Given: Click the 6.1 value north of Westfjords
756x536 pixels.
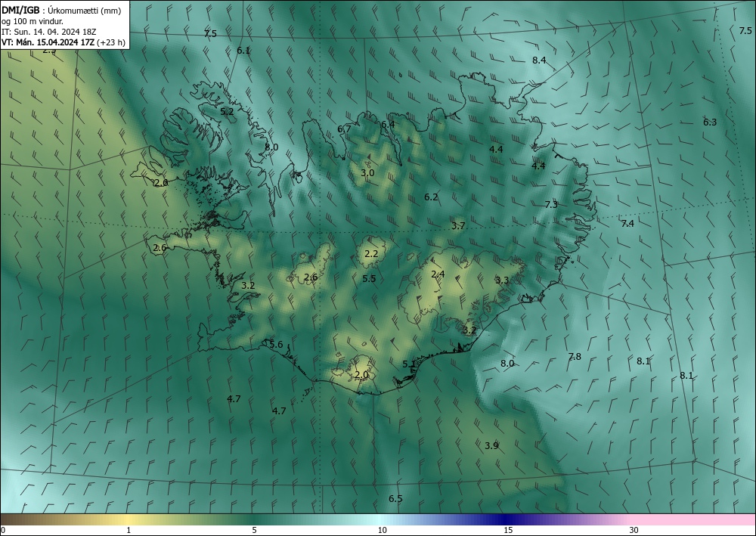Looking at the screenshot, I should pyautogui.click(x=243, y=50).
